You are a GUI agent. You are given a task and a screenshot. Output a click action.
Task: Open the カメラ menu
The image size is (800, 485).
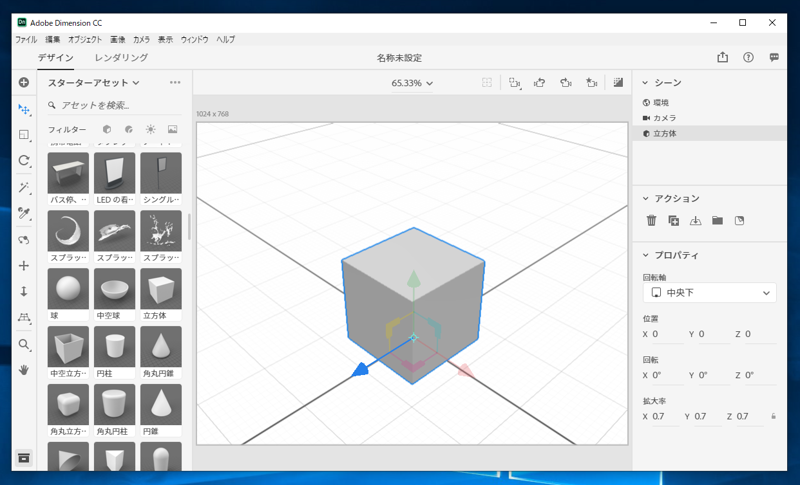[x=141, y=39]
